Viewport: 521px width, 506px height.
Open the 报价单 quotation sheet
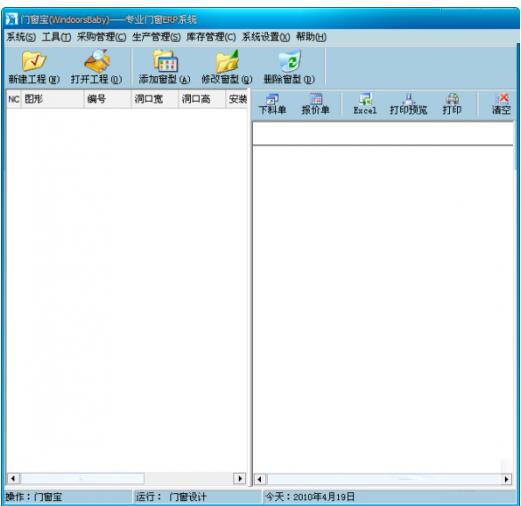(x=315, y=104)
